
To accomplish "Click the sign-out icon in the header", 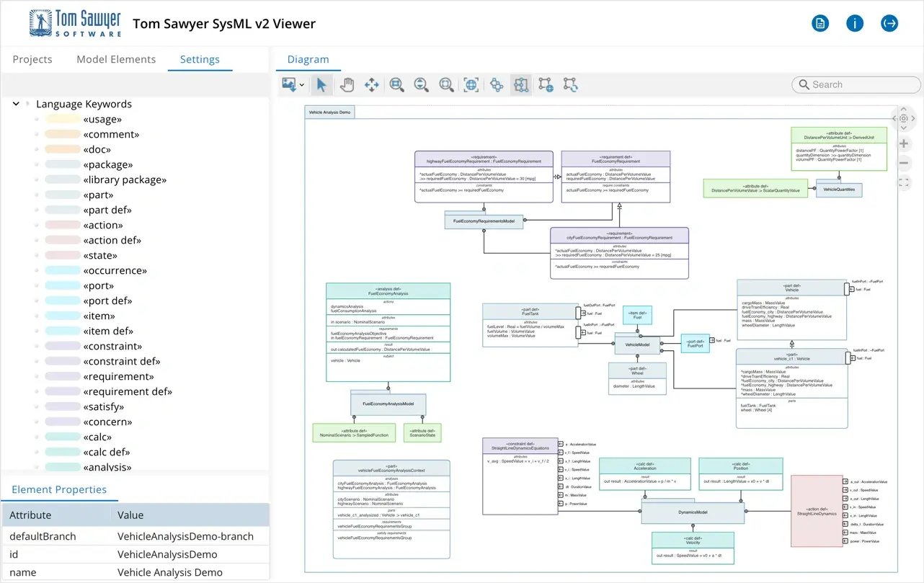I will click(x=889, y=23).
